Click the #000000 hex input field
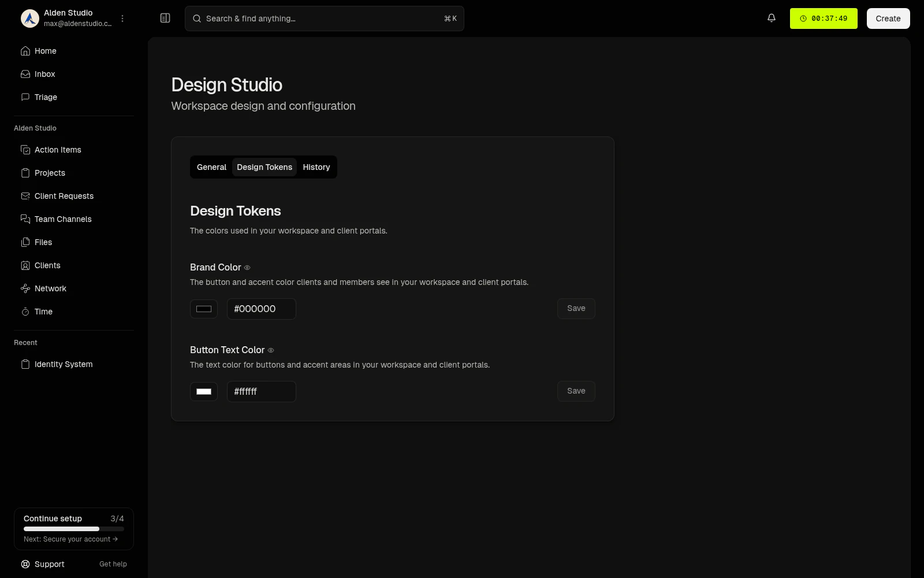924x578 pixels. click(262, 309)
